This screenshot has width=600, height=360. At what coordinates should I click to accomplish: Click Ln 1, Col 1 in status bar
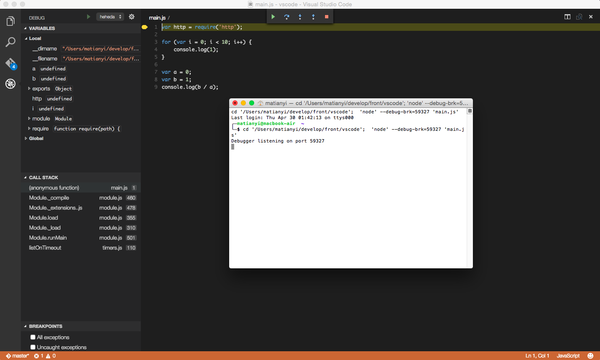click(537, 356)
